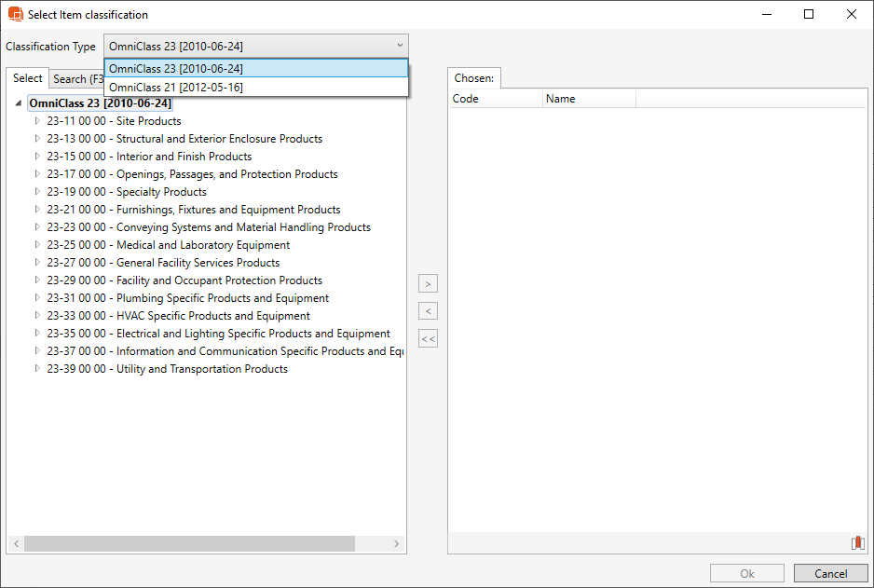Click the remove all items double-arrow button

tap(428, 339)
